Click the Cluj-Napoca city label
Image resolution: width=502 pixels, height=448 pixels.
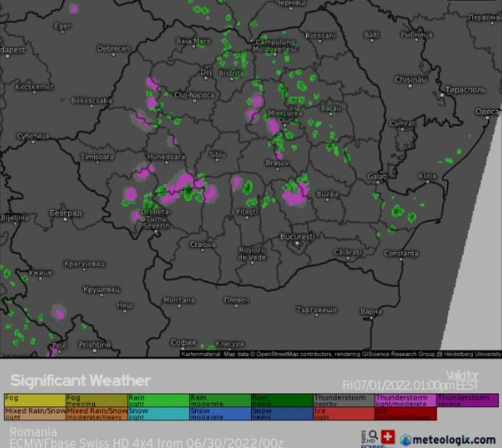pos(194,95)
